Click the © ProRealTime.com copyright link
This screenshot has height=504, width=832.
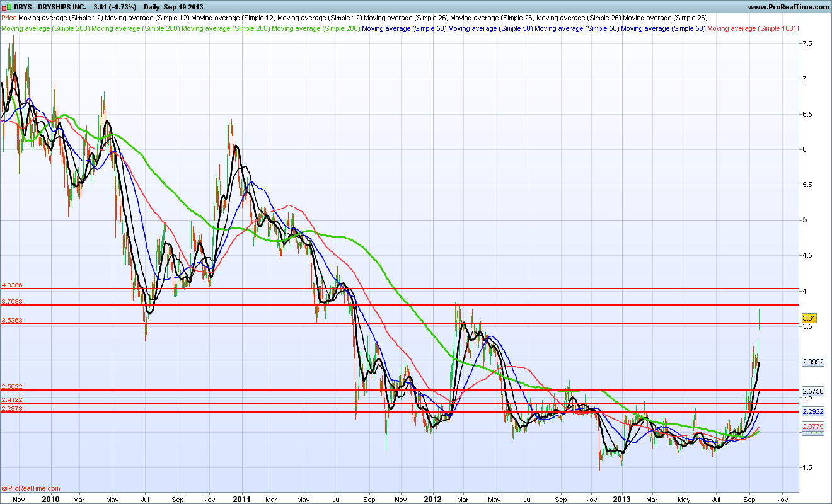pyautogui.click(x=32, y=488)
